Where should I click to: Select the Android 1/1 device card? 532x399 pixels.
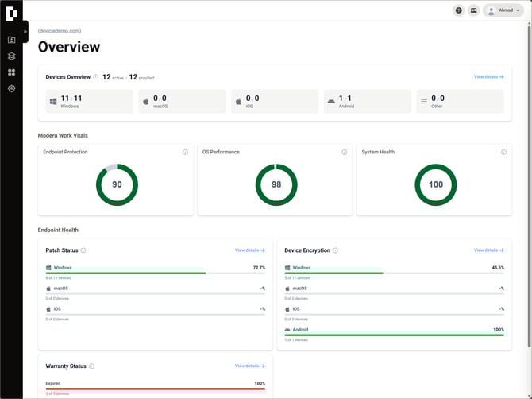pos(368,101)
